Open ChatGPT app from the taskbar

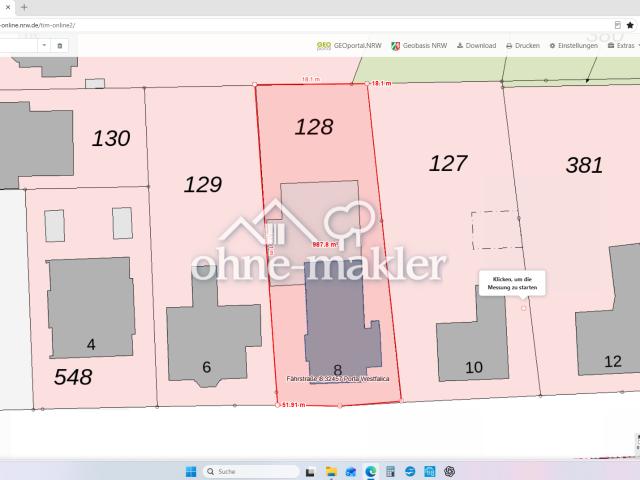pos(449,471)
